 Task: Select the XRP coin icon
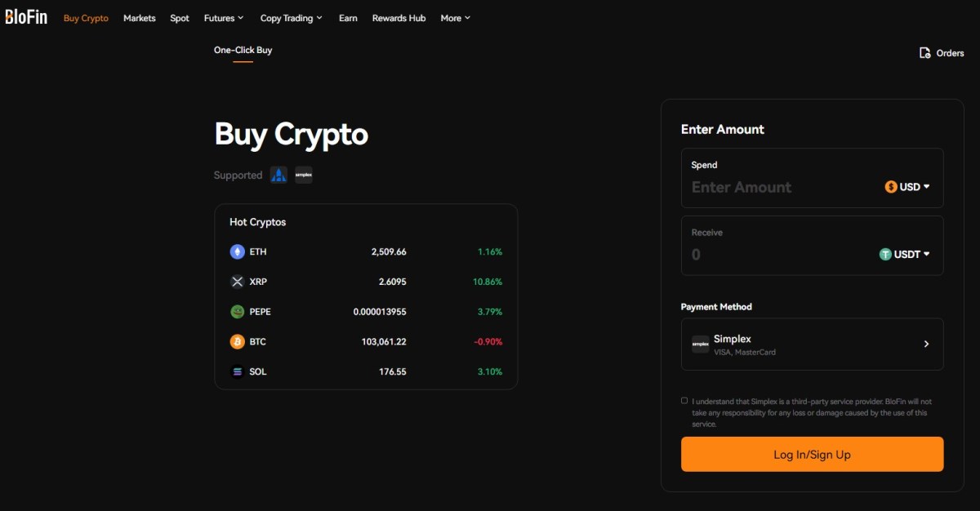tap(238, 282)
